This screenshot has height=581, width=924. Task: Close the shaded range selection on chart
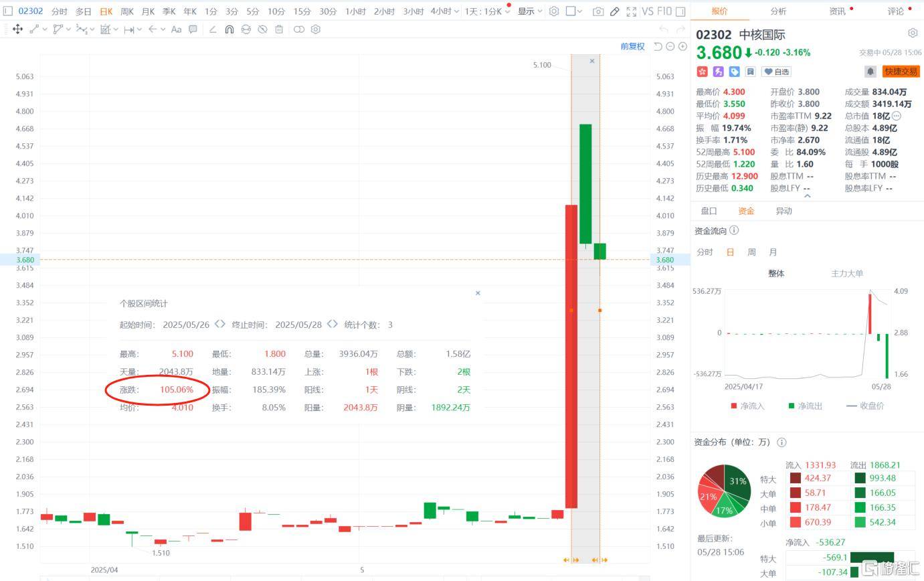click(592, 61)
